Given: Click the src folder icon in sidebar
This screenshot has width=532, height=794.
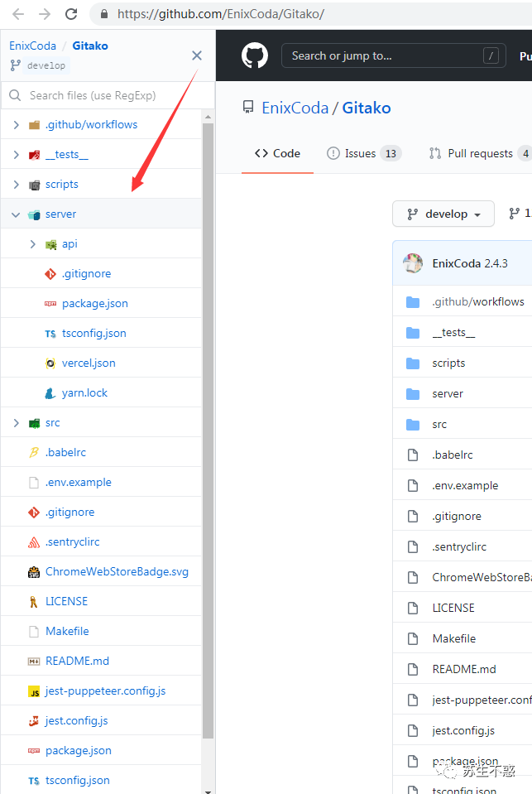Looking at the screenshot, I should click(34, 423).
